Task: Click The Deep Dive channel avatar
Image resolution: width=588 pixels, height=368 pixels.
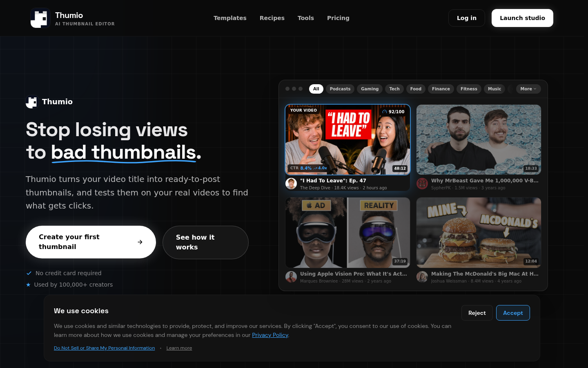Action: [291, 184]
